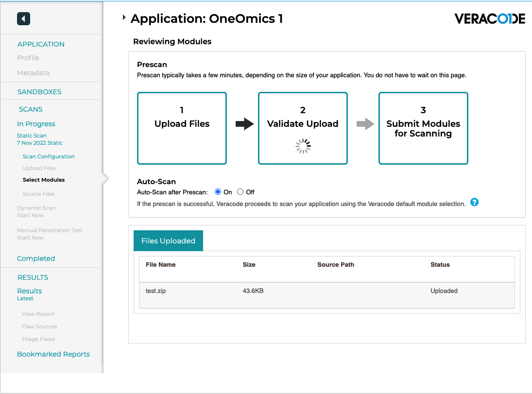532x394 pixels.
Task: Open Triage Flaws
Action: coord(39,339)
